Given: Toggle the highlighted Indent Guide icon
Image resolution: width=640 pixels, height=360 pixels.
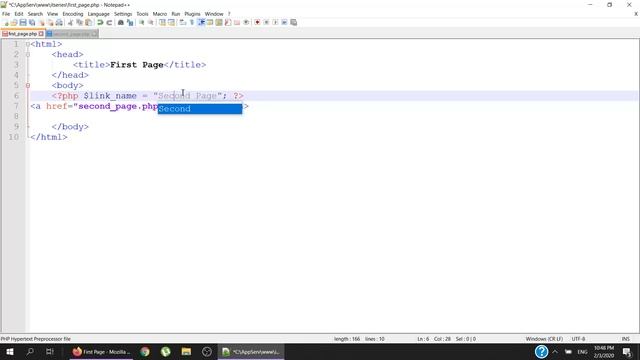Looking at the screenshot, I should pyautogui.click(x=201, y=22).
